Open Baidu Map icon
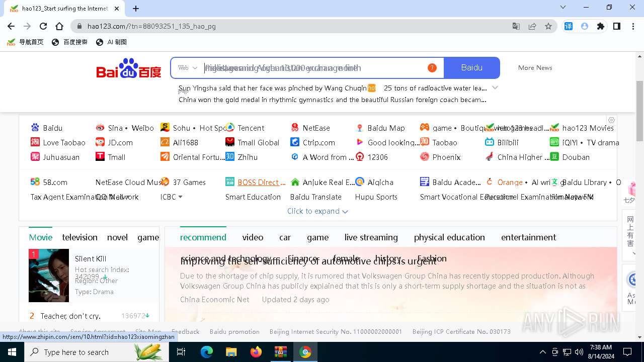The width and height of the screenshot is (644, 362). (x=360, y=128)
